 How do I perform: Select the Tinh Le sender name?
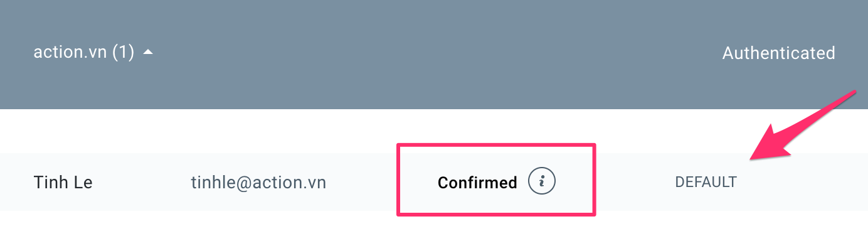[x=63, y=183]
